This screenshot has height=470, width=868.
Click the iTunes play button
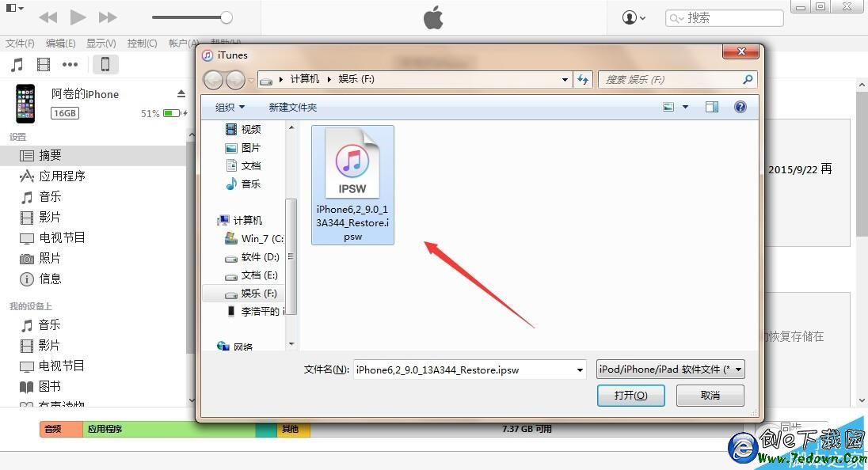pos(78,17)
